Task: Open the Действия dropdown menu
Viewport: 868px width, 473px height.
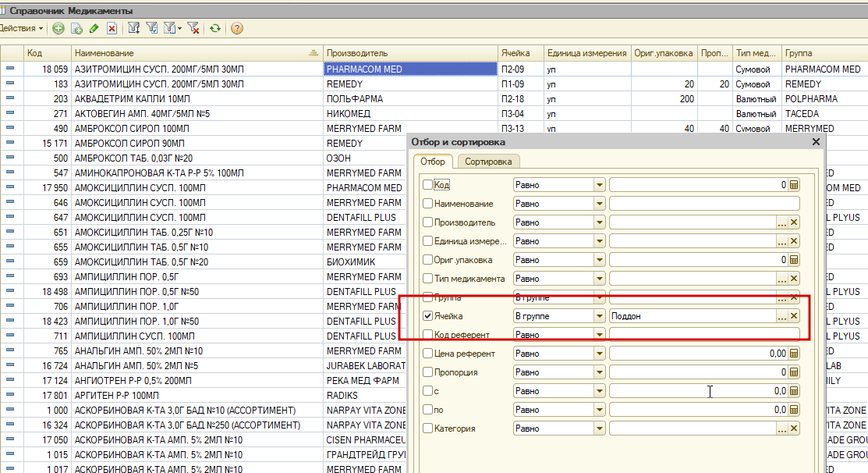Action: 22,28
